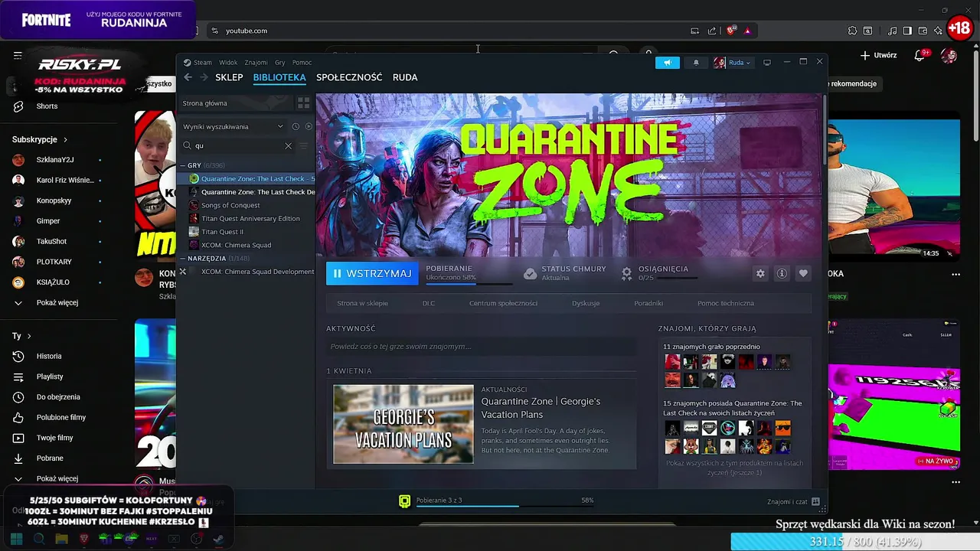The image size is (980, 551).
Task: Open game settings gear for Quarantine Zone
Action: tap(760, 273)
